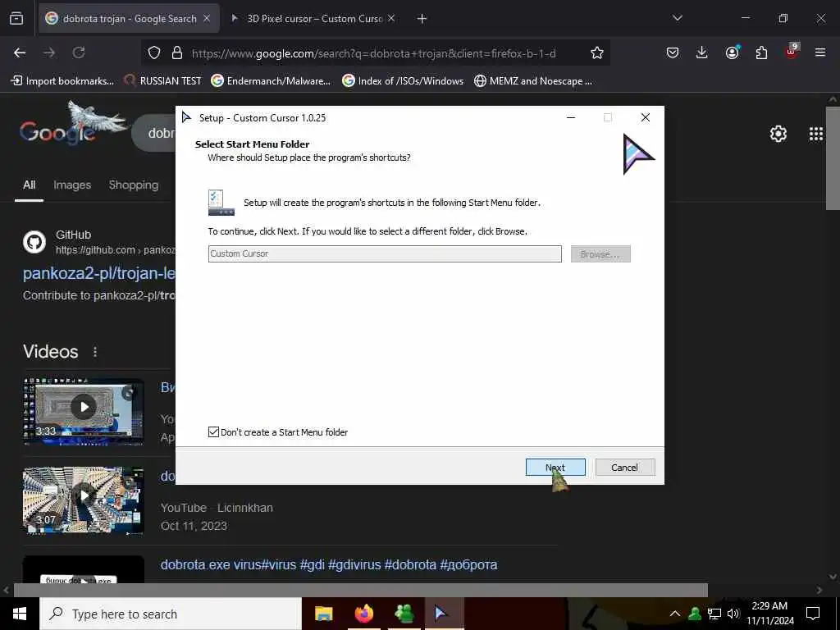The height and width of the screenshot is (630, 840).
Task: Open the Videos section more options
Action: 95,351
